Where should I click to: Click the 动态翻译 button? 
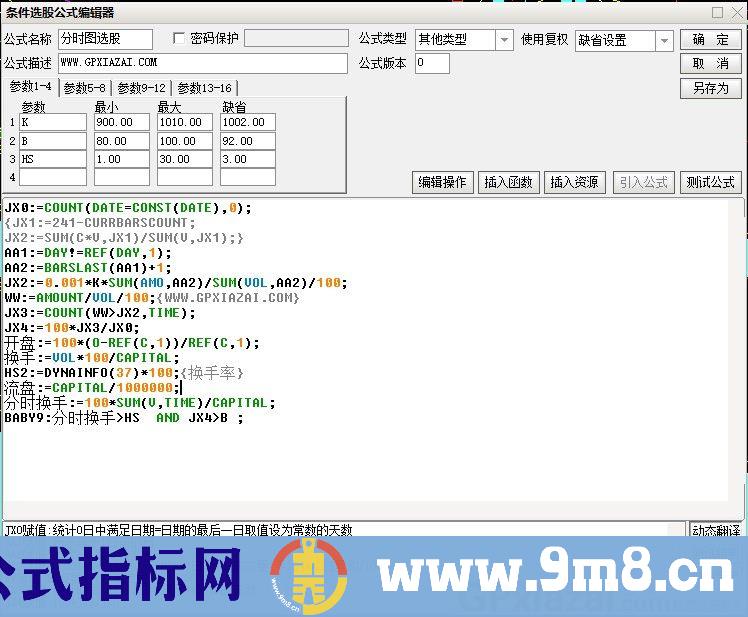(x=716, y=530)
